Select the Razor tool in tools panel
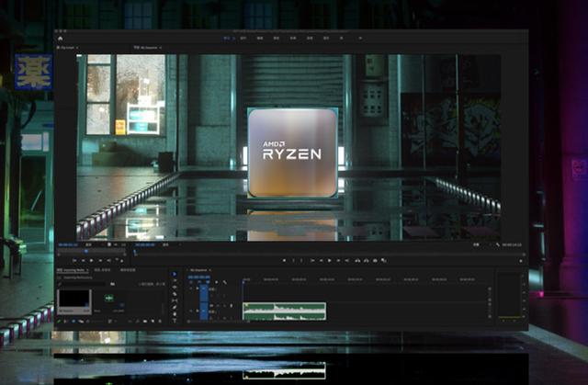This screenshot has height=385, width=588. pyautogui.click(x=175, y=294)
